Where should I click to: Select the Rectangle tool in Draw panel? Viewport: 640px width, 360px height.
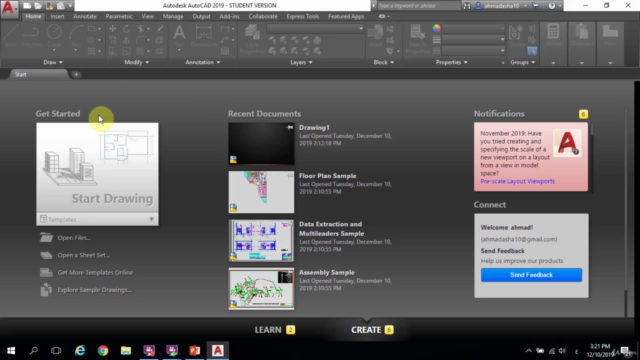(91, 29)
